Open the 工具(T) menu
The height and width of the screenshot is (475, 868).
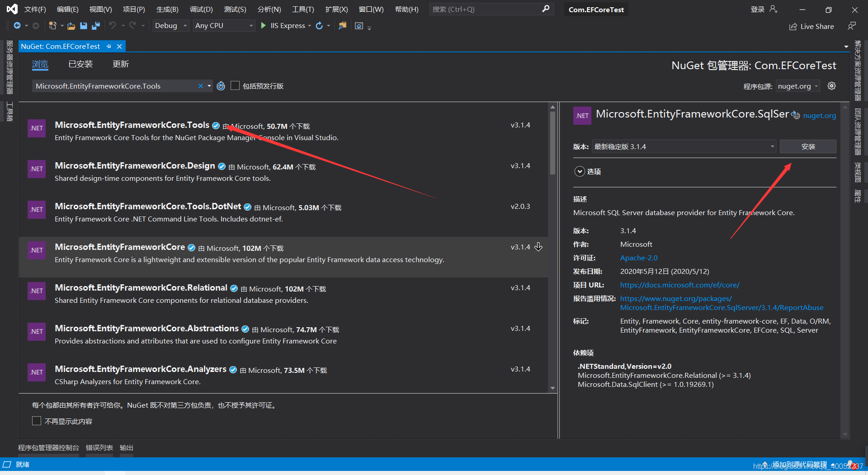point(303,9)
